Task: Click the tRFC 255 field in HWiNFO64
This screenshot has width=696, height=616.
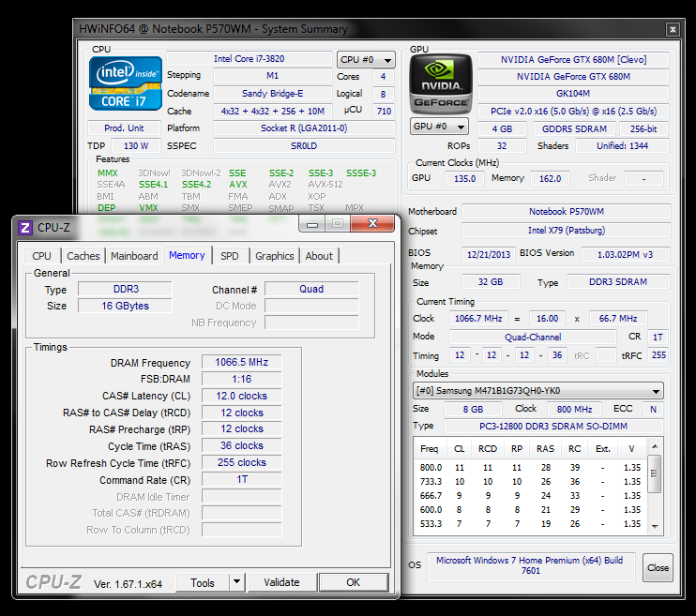Action: pos(658,355)
